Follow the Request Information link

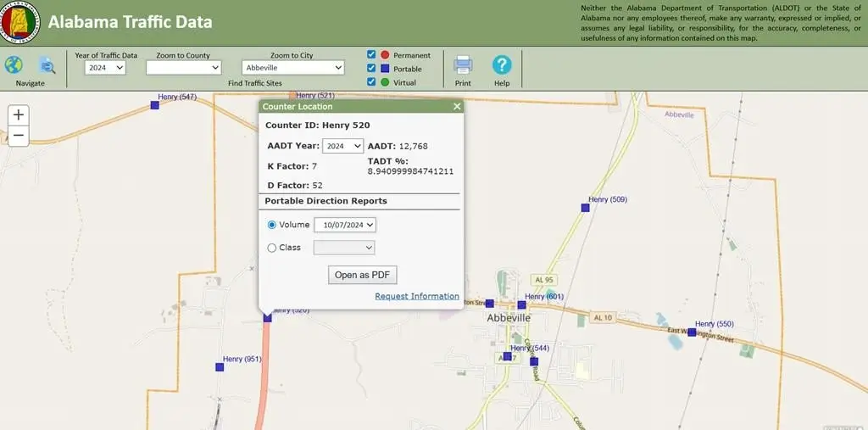[417, 297]
